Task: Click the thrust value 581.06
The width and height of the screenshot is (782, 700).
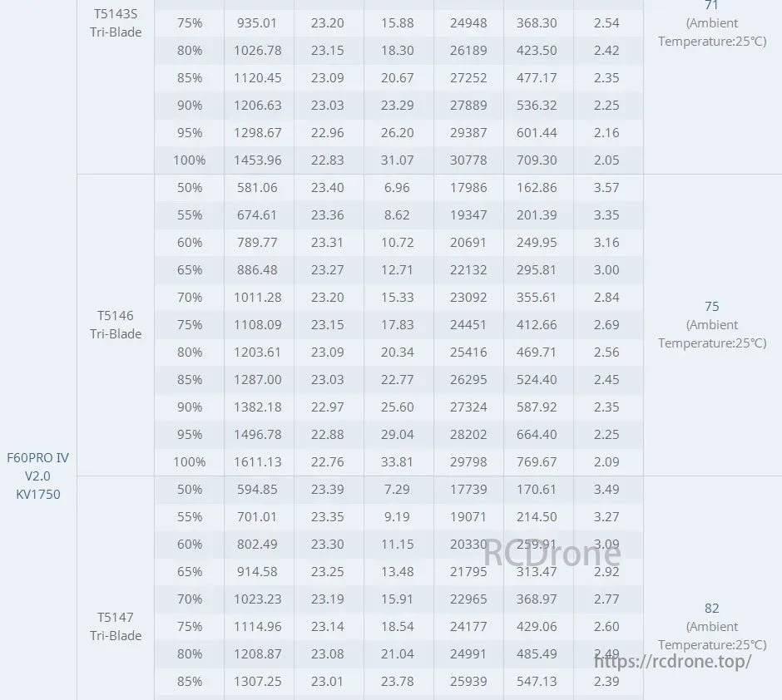Action: [x=258, y=188]
